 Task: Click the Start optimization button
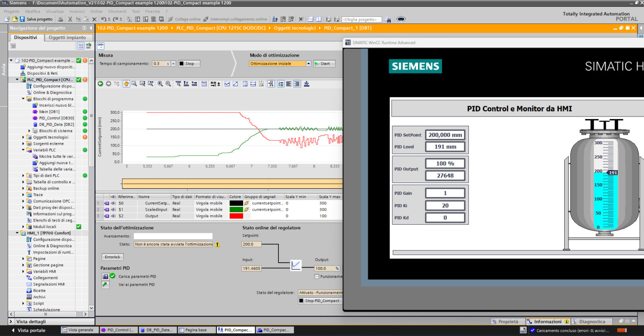(325, 64)
